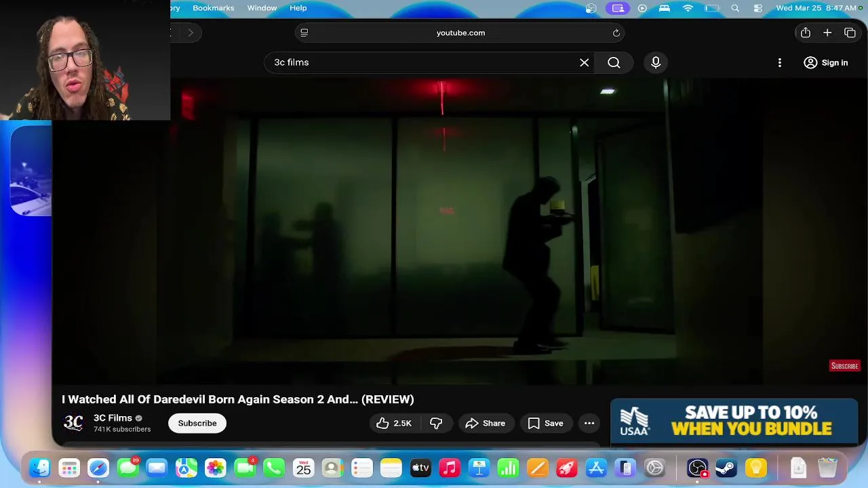This screenshot has width=868, height=488.
Task: Click the youtube.com address bar
Action: [x=460, y=33]
